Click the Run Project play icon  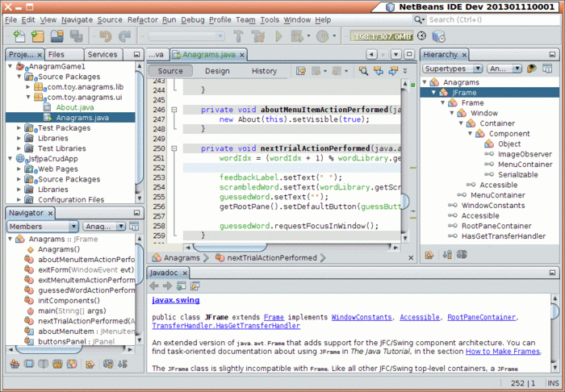coord(279,36)
